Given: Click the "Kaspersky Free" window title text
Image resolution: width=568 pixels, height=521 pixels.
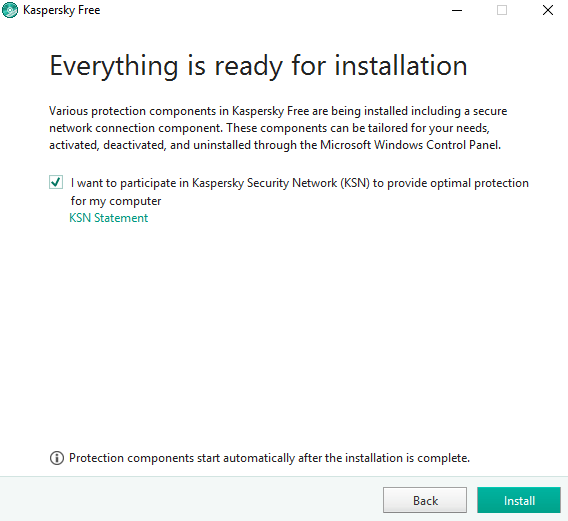Looking at the screenshot, I should click(62, 10).
